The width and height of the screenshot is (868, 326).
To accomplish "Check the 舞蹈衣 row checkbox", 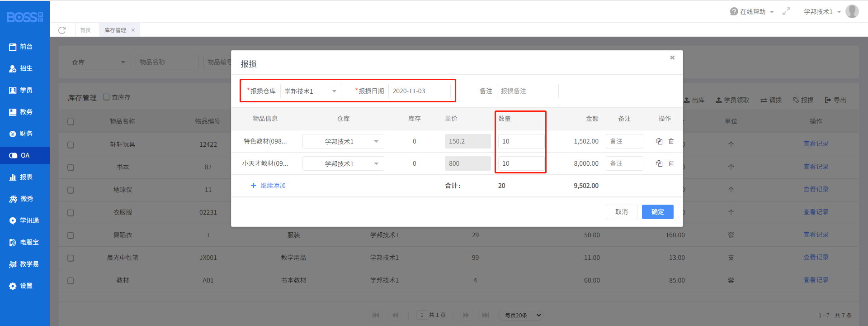I will (x=71, y=235).
